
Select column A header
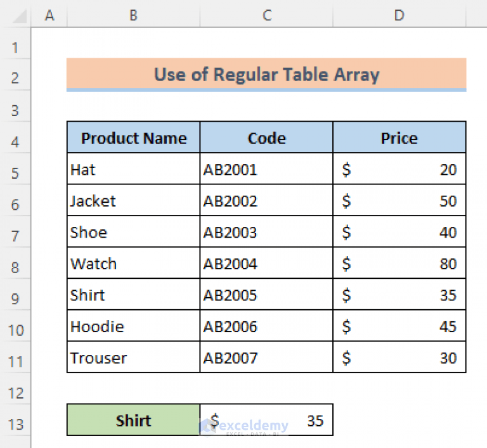(49, 15)
